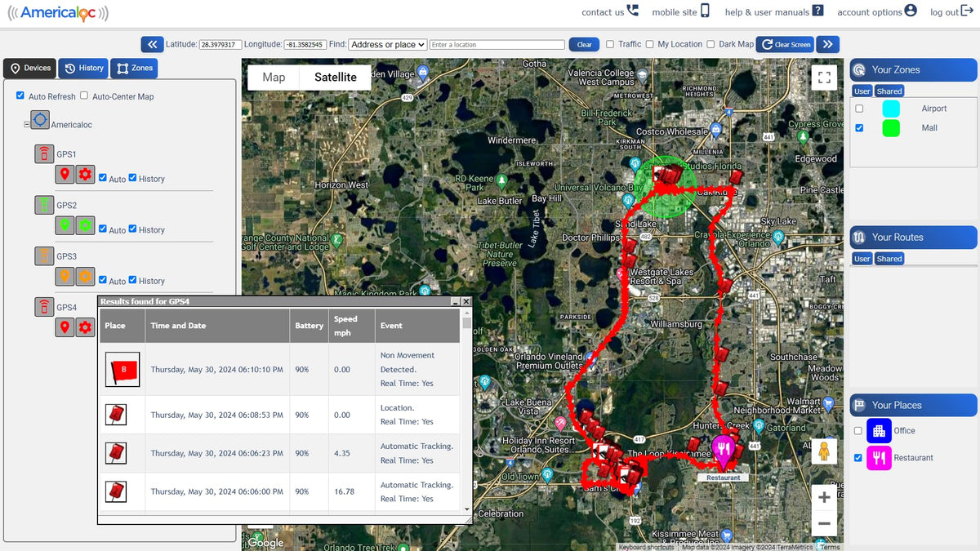Click the green Mall zone color swatch
This screenshot has width=980, height=551.
click(x=891, y=128)
